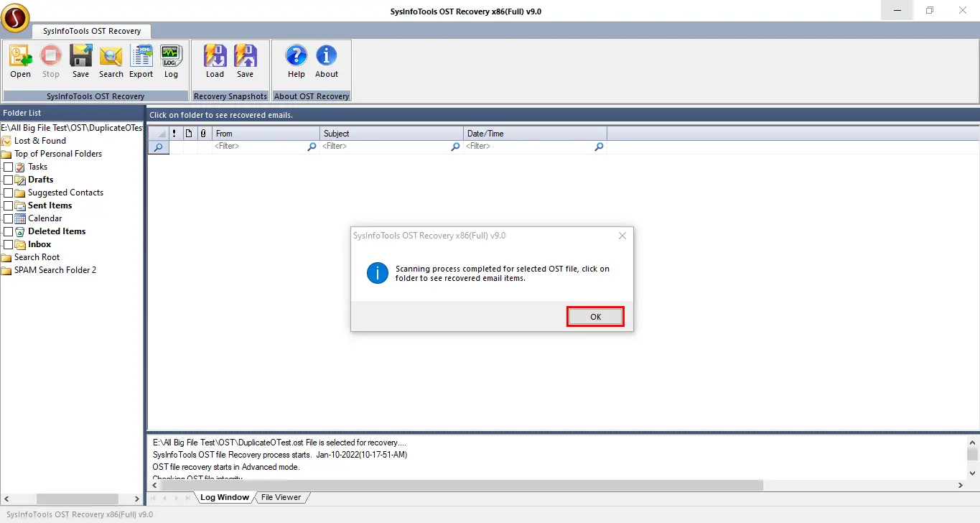
Task: Click the From filter input field
Action: coord(259,147)
